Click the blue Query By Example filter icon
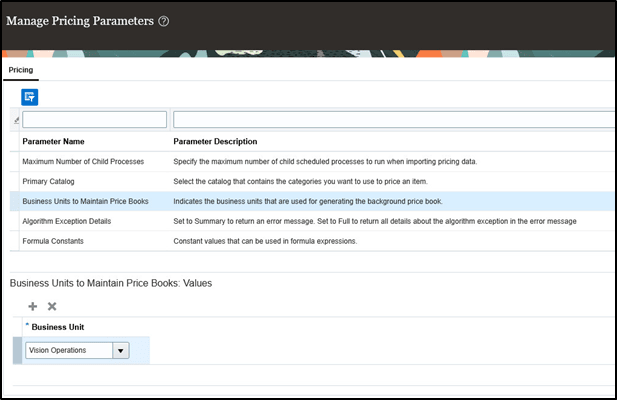The width and height of the screenshot is (617, 400). pos(30,97)
